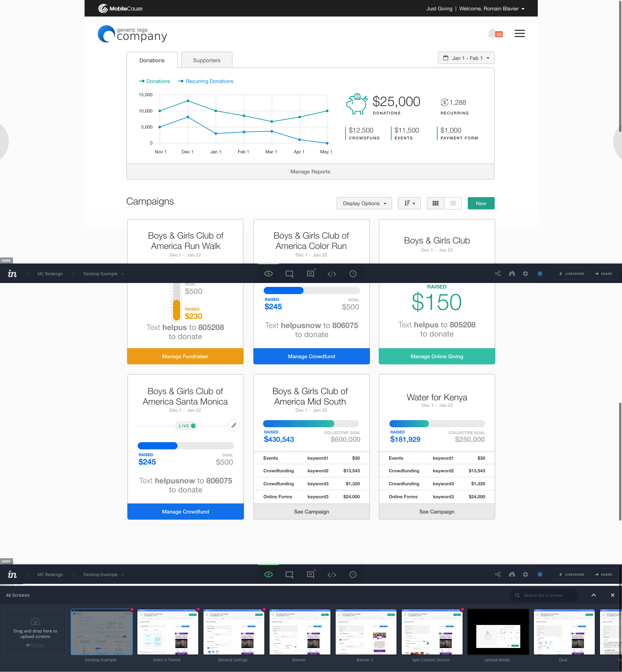This screenshot has width=622, height=672.
Task: Click See Campaign on Mid South card
Action: [311, 511]
